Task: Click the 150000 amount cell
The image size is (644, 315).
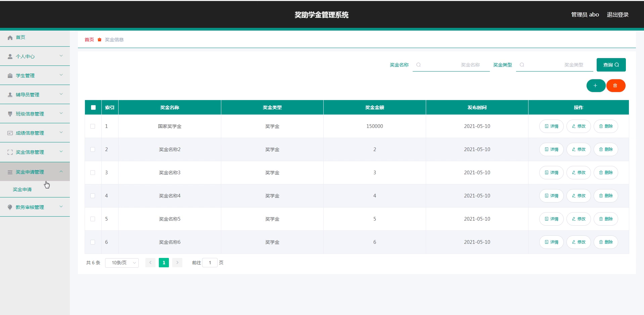Action: [x=375, y=126]
